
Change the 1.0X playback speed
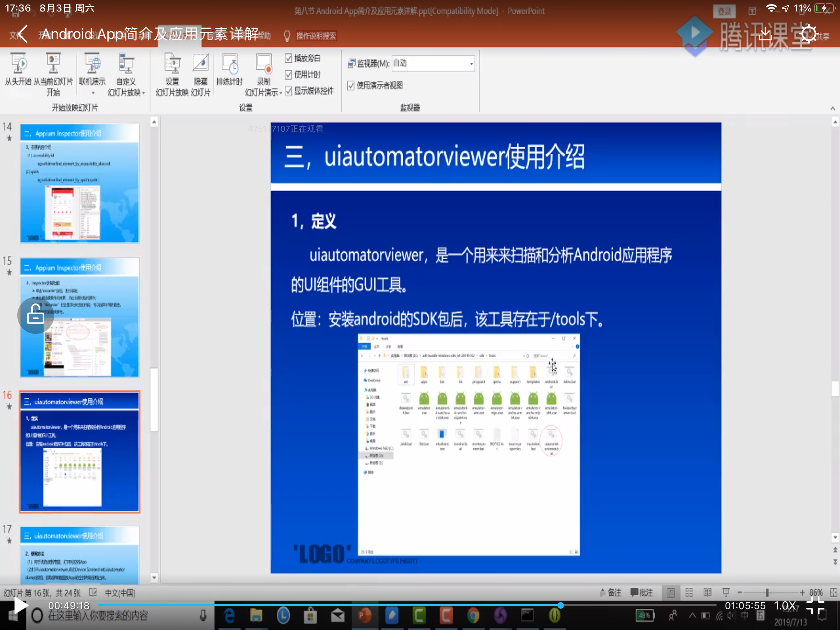tap(785, 605)
